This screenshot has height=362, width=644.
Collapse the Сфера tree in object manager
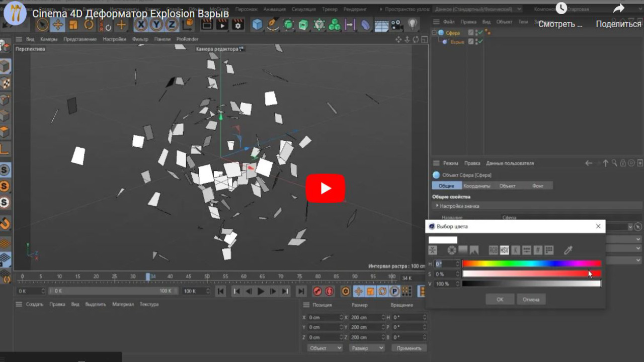(435, 33)
